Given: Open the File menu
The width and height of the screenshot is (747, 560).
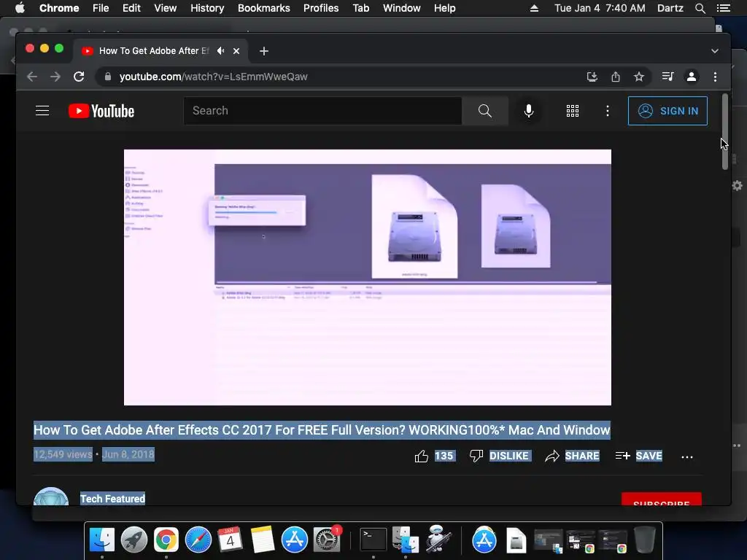Looking at the screenshot, I should [101, 8].
